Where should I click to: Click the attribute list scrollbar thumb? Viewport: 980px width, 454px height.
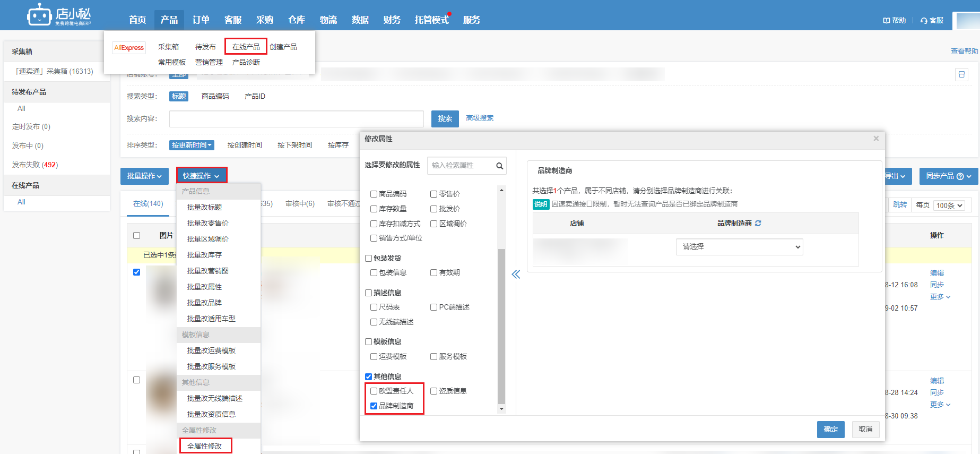[501, 327]
